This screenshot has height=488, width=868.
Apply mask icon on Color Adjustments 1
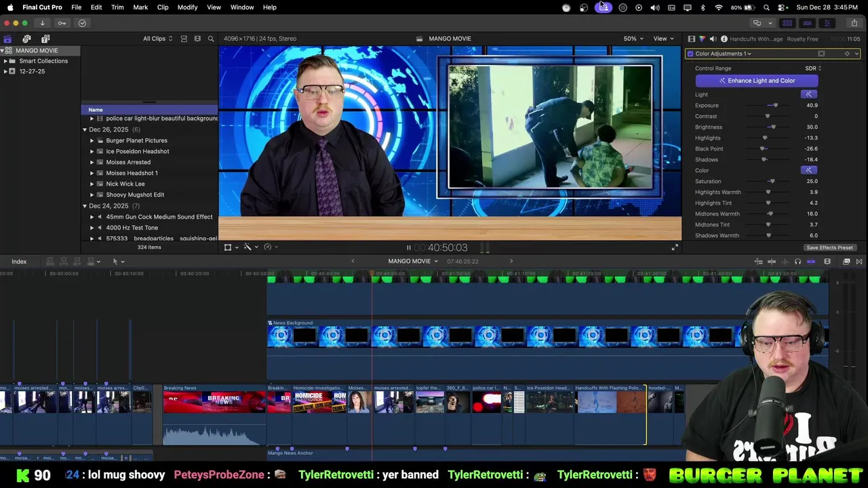point(821,54)
